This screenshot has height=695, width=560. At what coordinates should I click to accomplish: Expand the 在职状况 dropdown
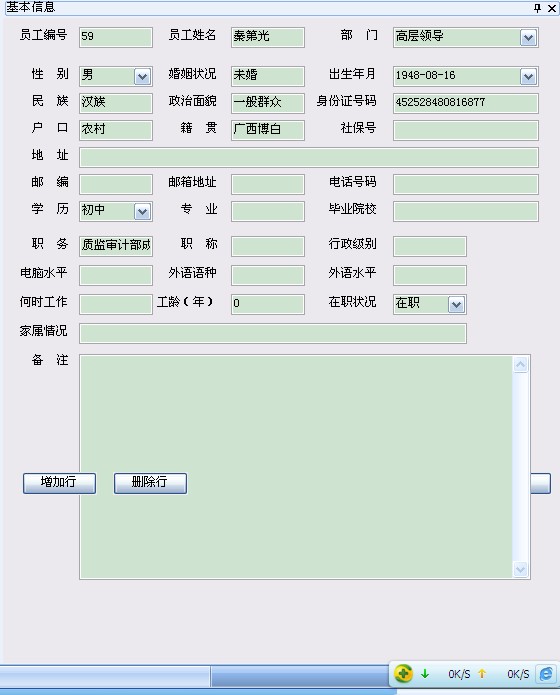click(x=456, y=305)
